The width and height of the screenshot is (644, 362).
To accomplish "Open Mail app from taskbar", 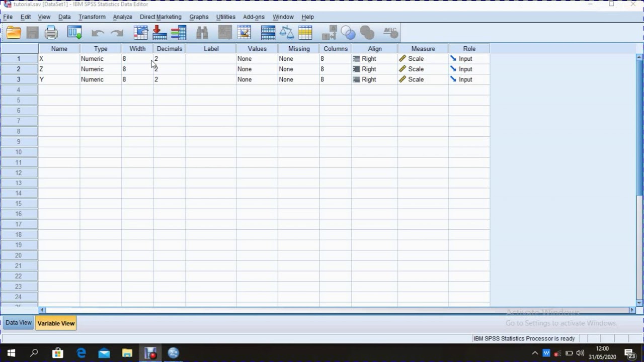I will (104, 353).
